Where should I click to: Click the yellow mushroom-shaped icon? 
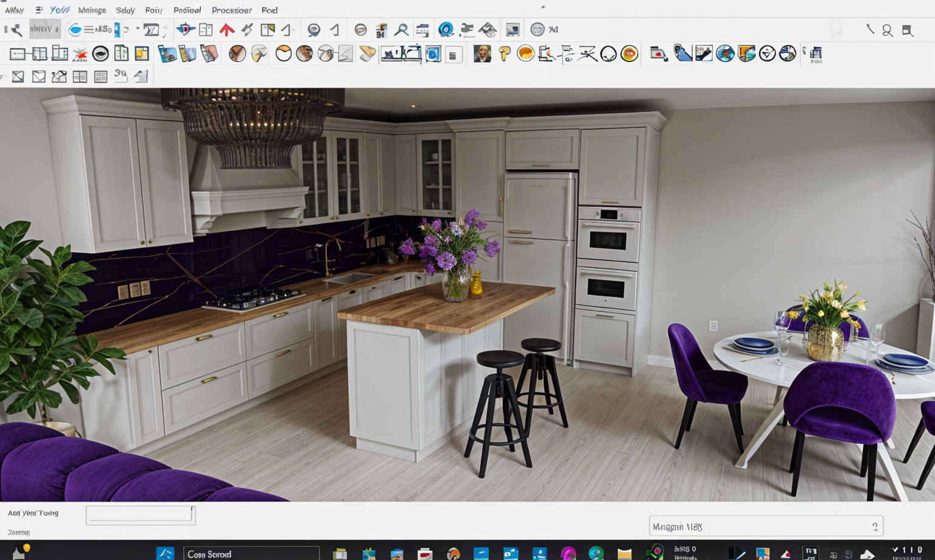[504, 54]
